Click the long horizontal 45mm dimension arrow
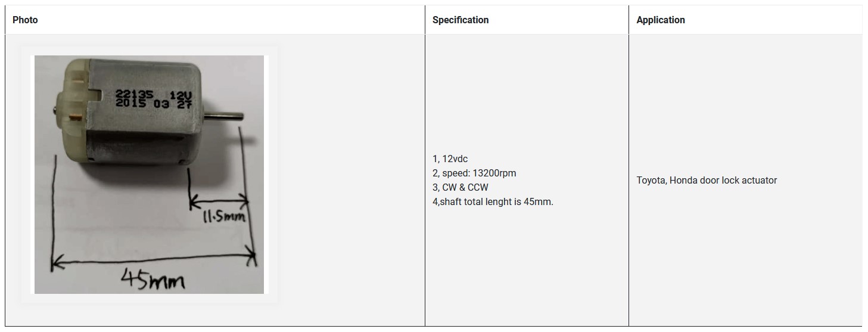Viewport: 868px width, 332px height. (x=154, y=259)
